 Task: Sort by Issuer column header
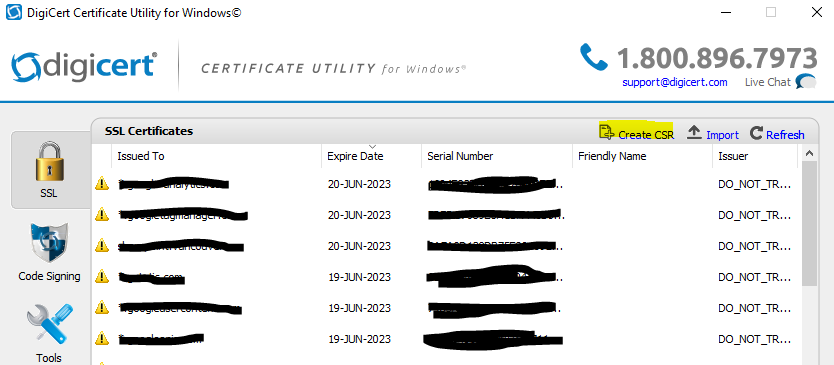(x=755, y=156)
